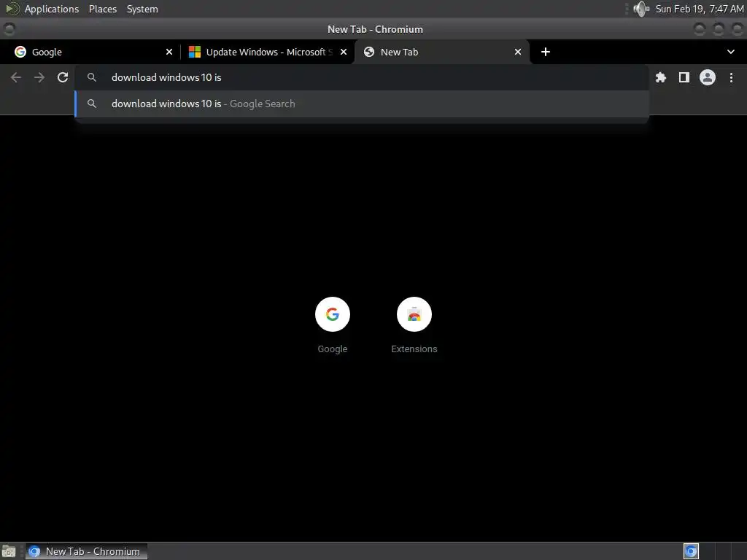Open the Places menu
This screenshot has height=560, width=747.
coord(103,9)
